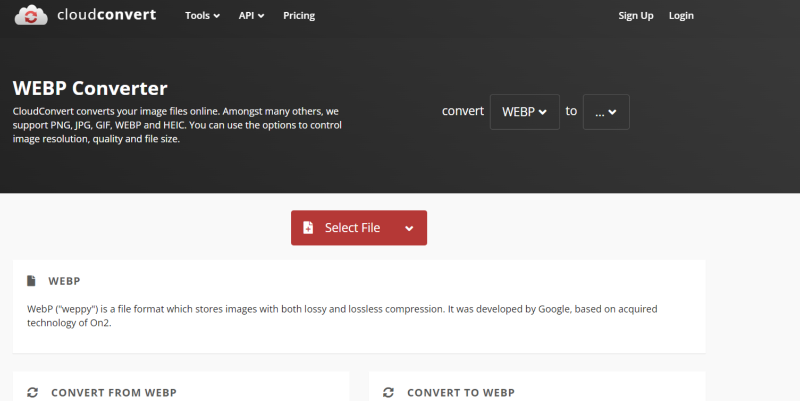Click the Login link
Screen dimensions: 800x403
[x=681, y=16]
